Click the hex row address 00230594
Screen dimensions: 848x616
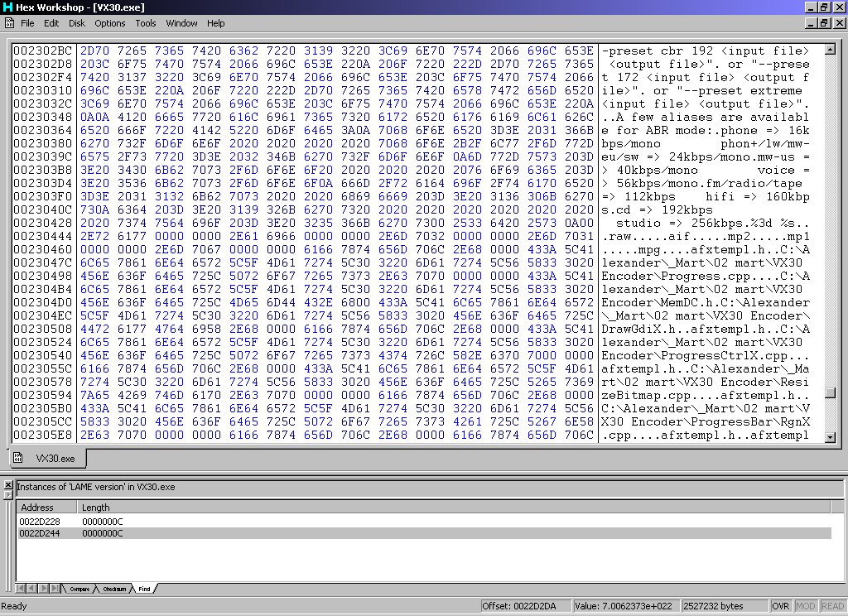click(x=43, y=395)
